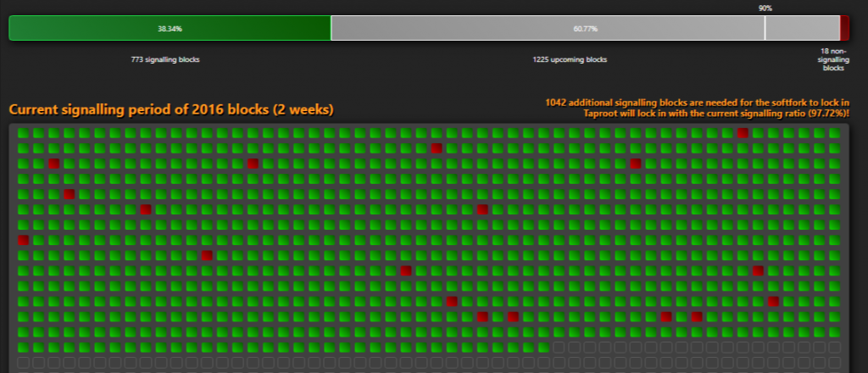Open the red block starting the eighth row
The image size is (868, 373).
pyautogui.click(x=23, y=240)
